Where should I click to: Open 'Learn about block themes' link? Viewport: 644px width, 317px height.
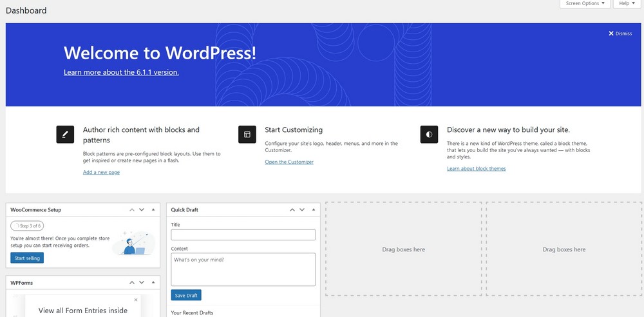pyautogui.click(x=477, y=169)
